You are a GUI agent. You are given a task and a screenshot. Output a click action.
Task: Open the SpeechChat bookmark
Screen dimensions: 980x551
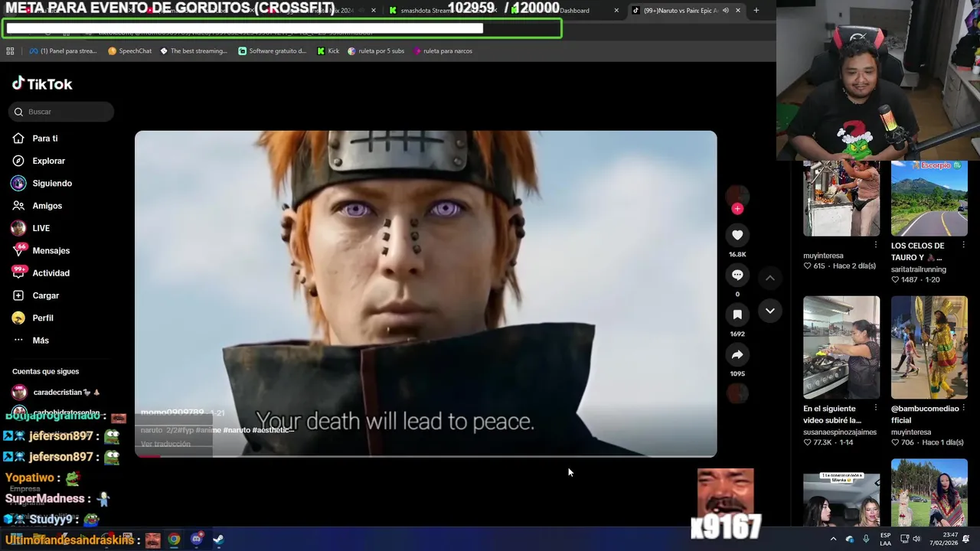coord(129,51)
